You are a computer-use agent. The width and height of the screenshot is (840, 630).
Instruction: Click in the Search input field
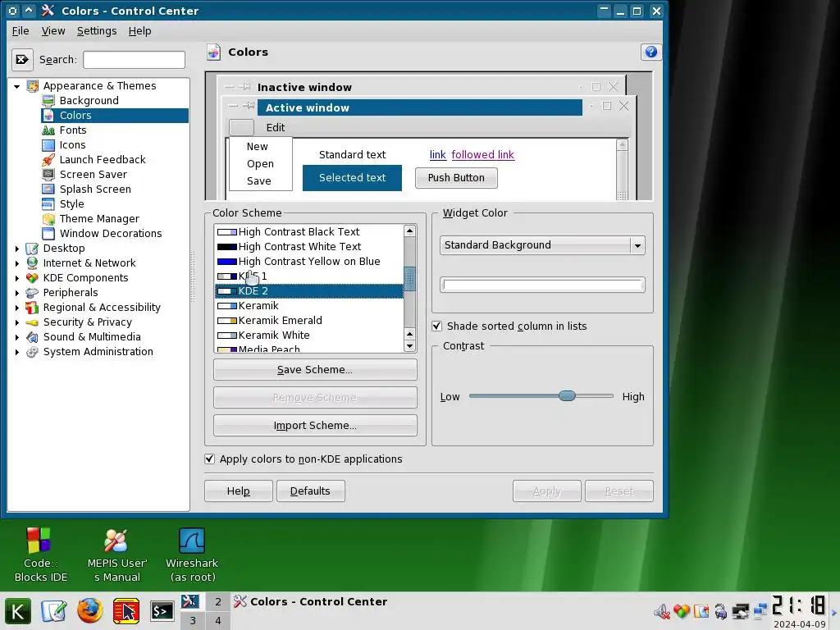click(134, 59)
